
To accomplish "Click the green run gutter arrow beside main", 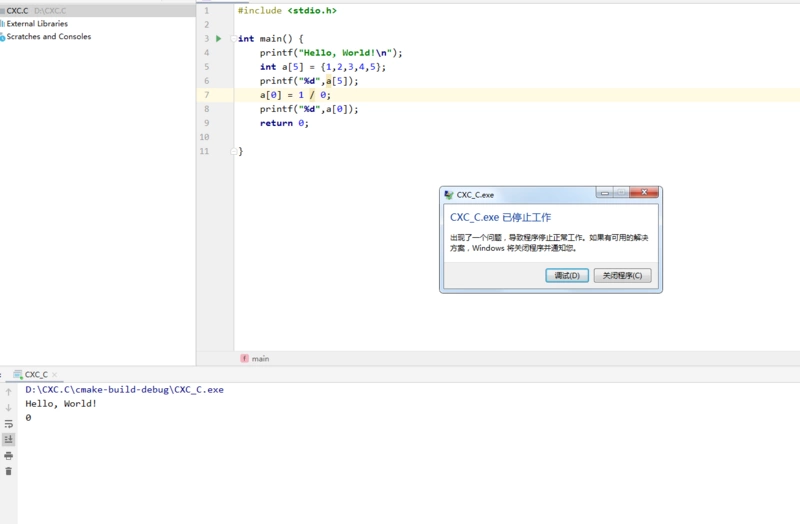I will [x=218, y=38].
